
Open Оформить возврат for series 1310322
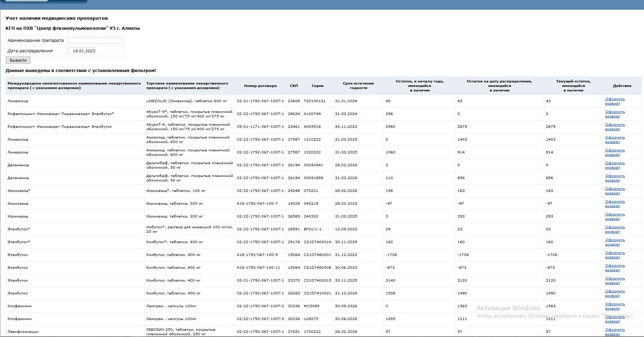click(615, 140)
